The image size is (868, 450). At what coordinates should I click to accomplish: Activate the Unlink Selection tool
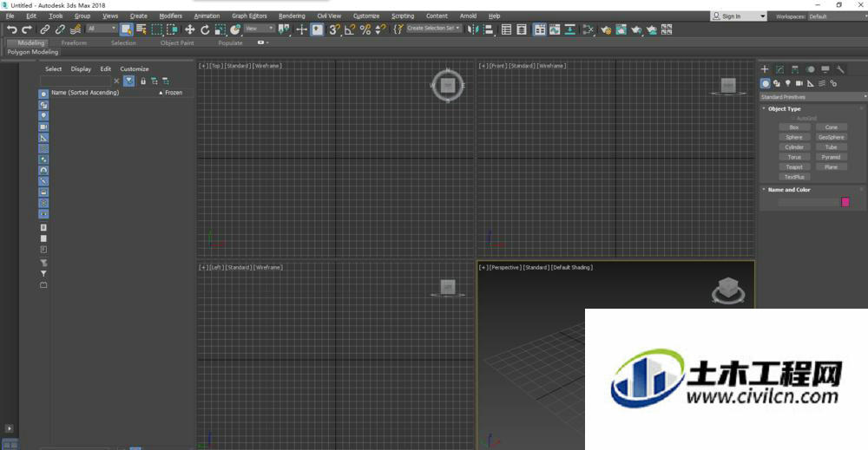point(60,29)
